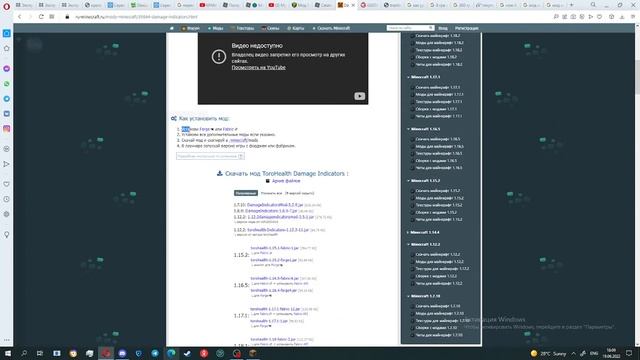
Task: Open the Windows notification center
Action: [x=629, y=353]
